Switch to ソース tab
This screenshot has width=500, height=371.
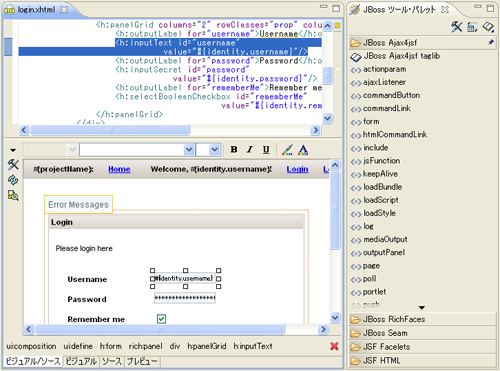click(111, 361)
